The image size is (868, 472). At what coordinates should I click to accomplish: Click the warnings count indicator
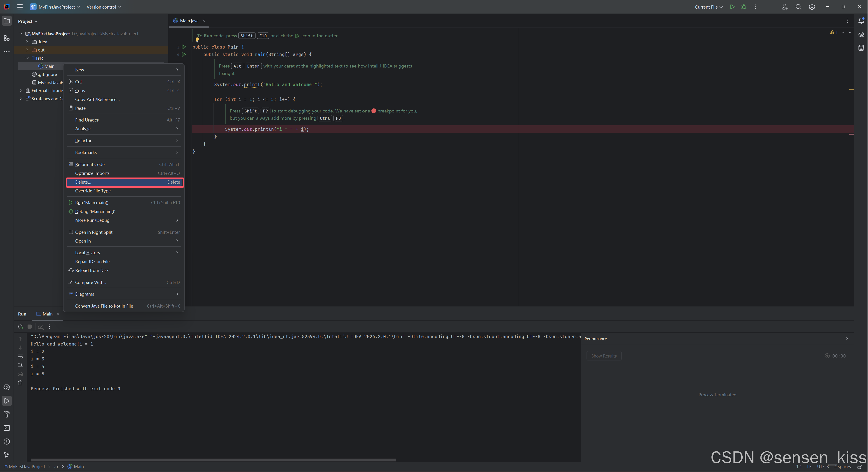(834, 32)
